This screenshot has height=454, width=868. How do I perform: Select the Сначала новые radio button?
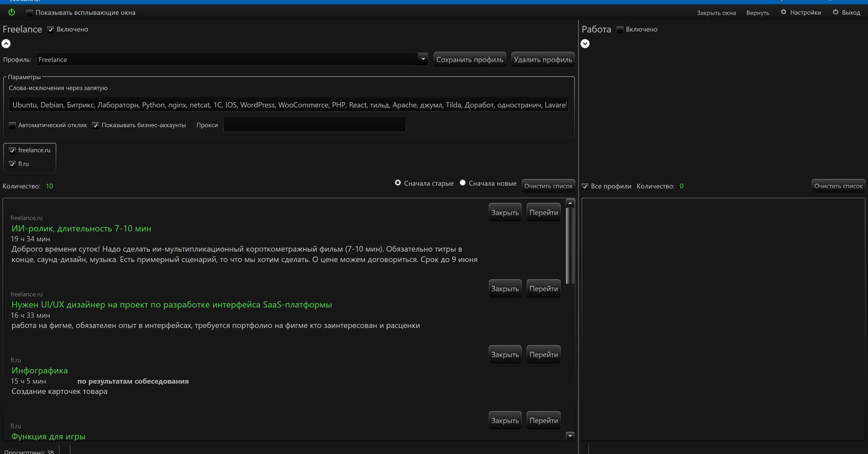pos(462,183)
